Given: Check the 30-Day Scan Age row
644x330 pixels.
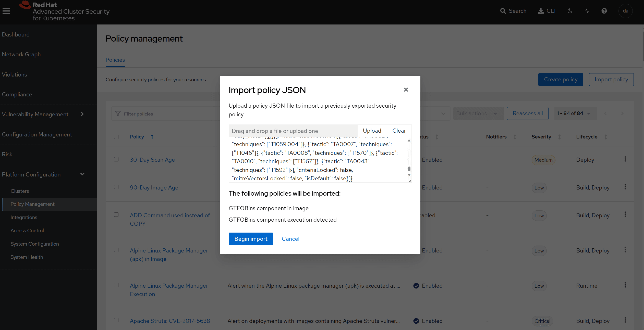Looking at the screenshot, I should (x=116, y=159).
